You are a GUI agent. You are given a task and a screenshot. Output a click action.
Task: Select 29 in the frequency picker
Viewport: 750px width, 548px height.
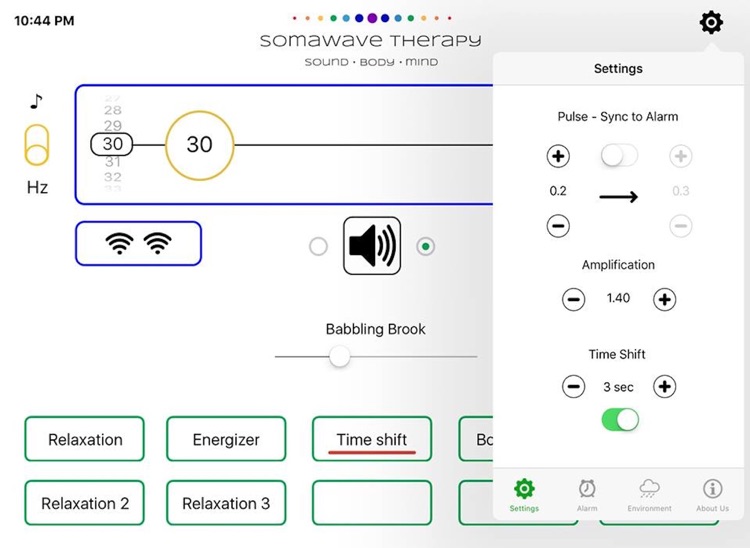(x=113, y=126)
